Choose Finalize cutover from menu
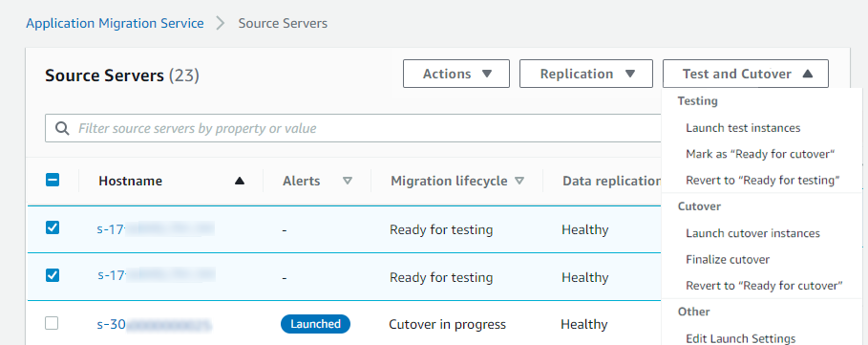868x345 pixels. point(728,259)
